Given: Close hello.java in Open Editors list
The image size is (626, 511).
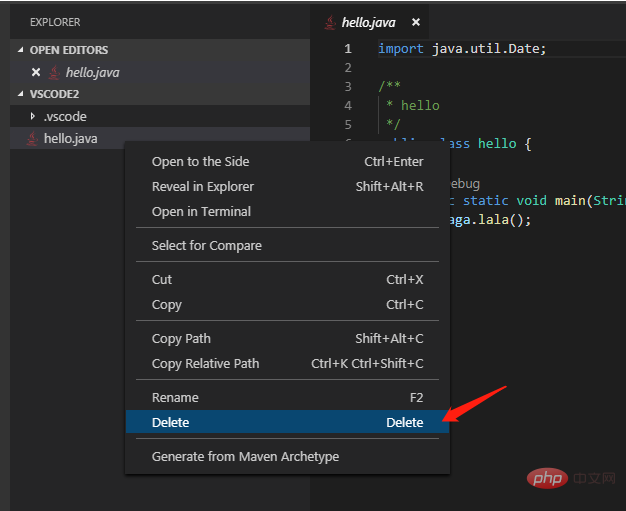Looking at the screenshot, I should tap(36, 72).
